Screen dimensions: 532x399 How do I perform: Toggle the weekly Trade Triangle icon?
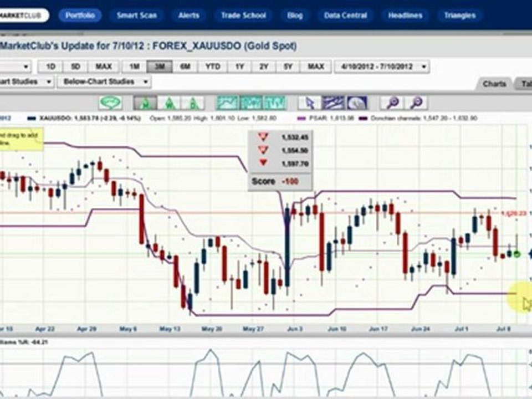[x=169, y=103]
